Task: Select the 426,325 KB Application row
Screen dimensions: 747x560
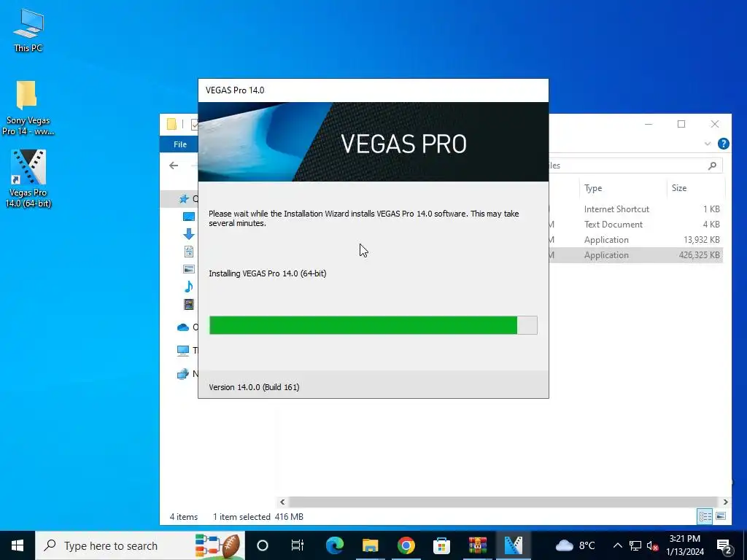Action: point(635,254)
